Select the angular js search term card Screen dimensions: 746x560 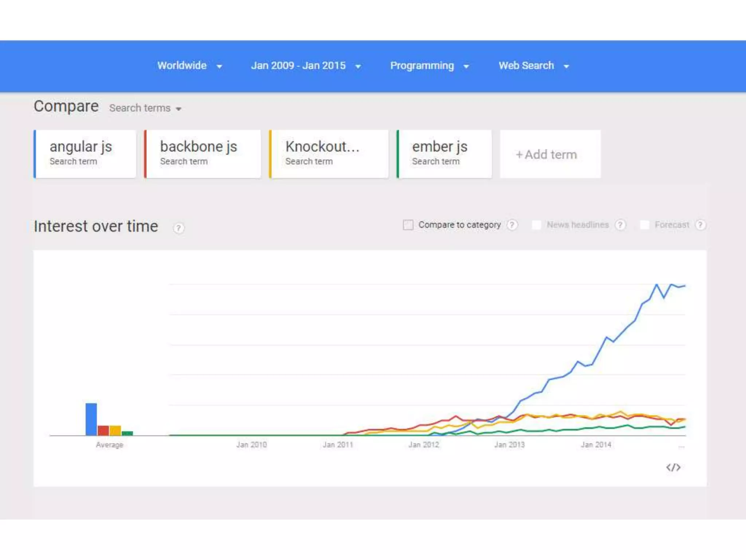[x=85, y=154]
